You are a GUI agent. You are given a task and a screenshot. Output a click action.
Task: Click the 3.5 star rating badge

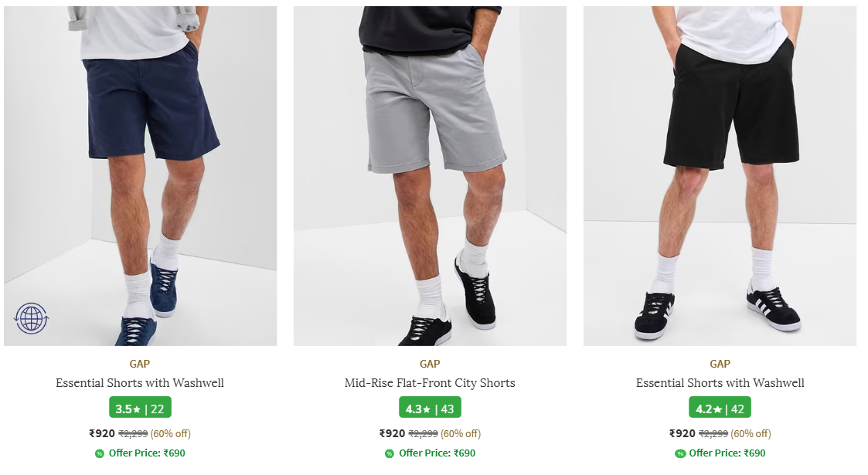tap(140, 409)
